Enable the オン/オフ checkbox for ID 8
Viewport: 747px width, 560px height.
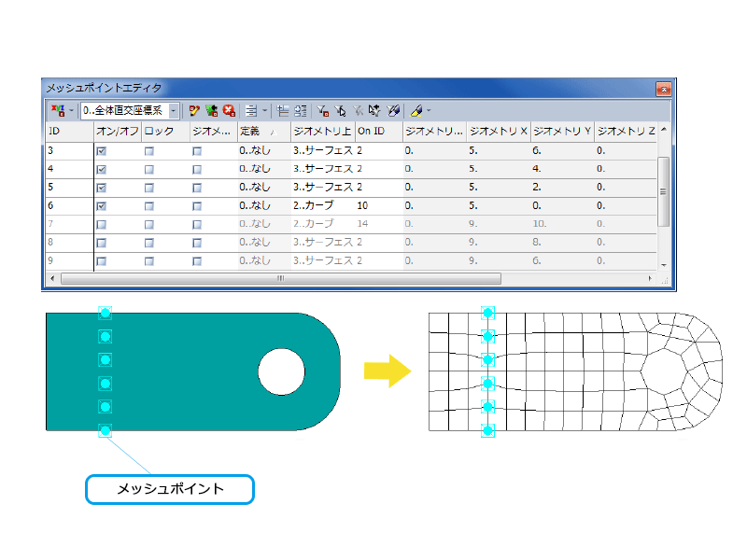(101, 243)
